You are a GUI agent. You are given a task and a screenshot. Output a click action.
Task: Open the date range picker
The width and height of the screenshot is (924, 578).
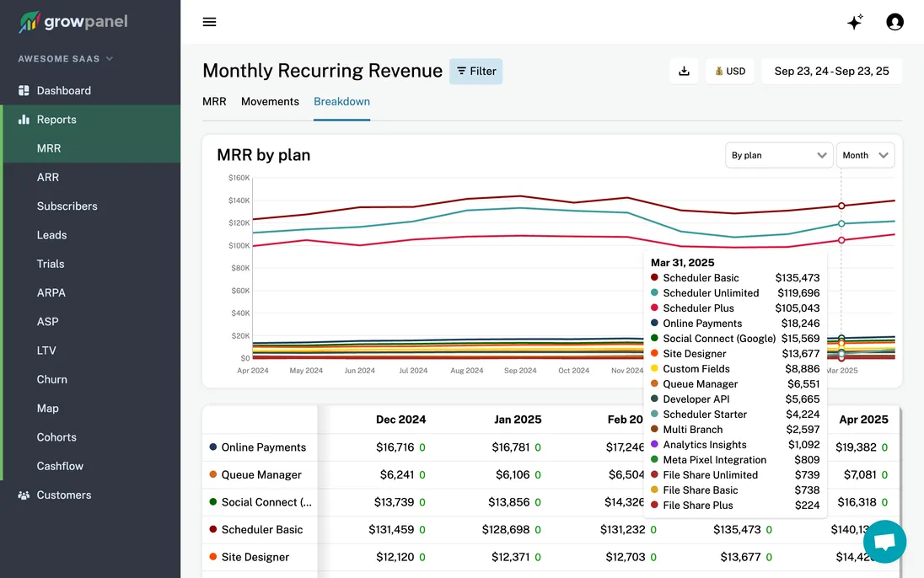coord(831,72)
